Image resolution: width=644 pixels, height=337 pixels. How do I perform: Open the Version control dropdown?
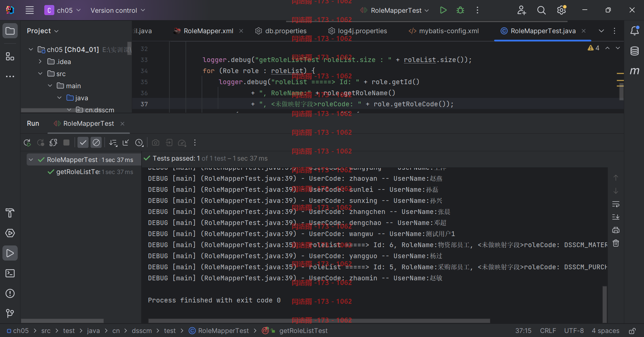tap(118, 10)
